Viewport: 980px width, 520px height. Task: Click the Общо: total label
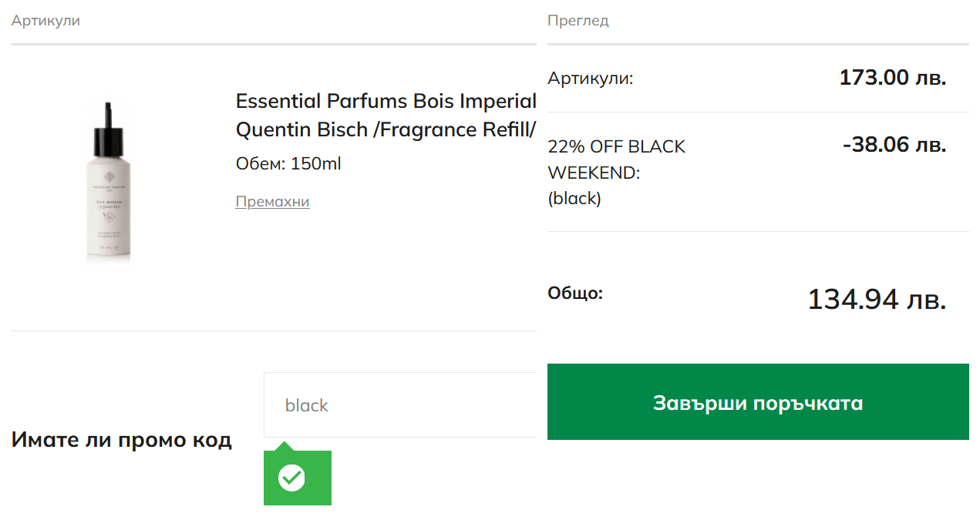point(575,294)
